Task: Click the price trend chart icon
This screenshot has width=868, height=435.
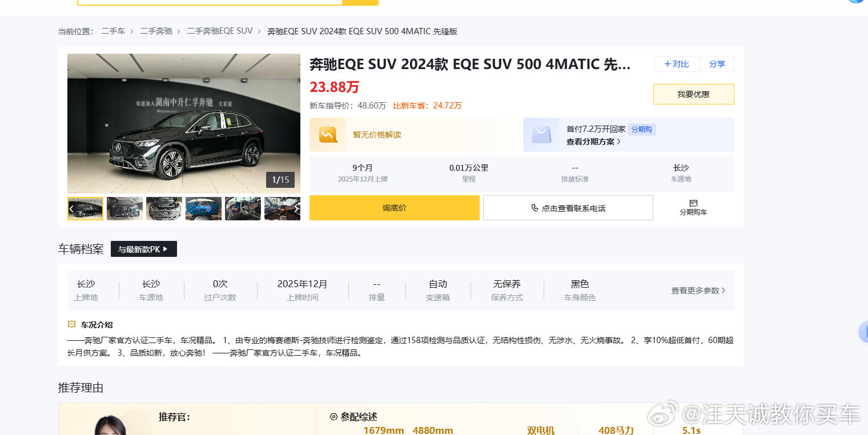Action: point(328,135)
